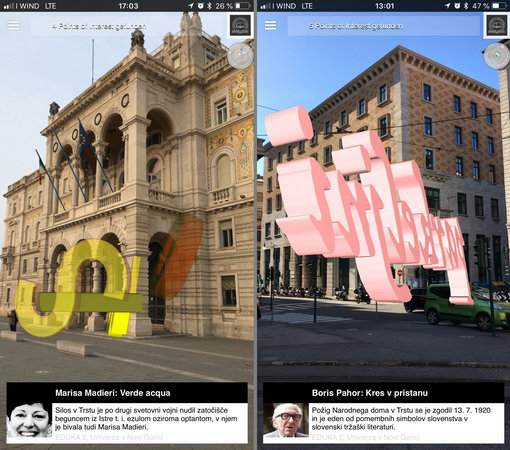Tap the yellow 3D AR object
Screen dimensions: 510x450
pyautogui.click(x=79, y=288)
